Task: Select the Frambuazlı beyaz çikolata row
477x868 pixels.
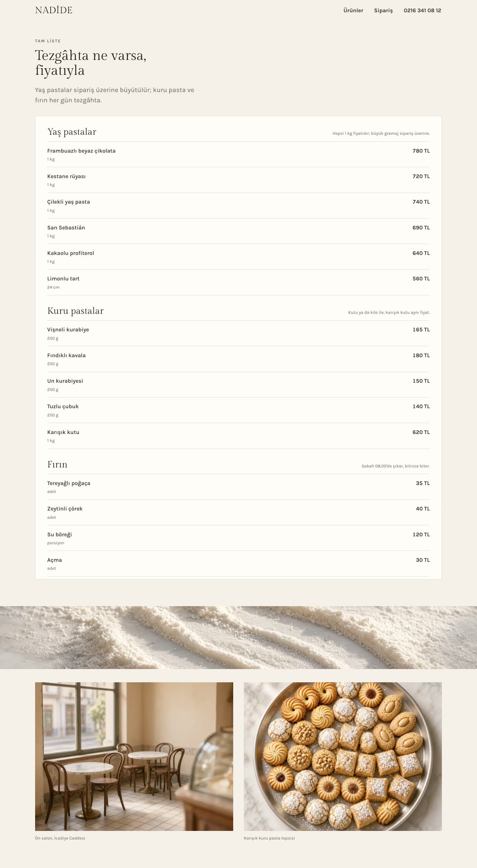Action: coord(238,154)
